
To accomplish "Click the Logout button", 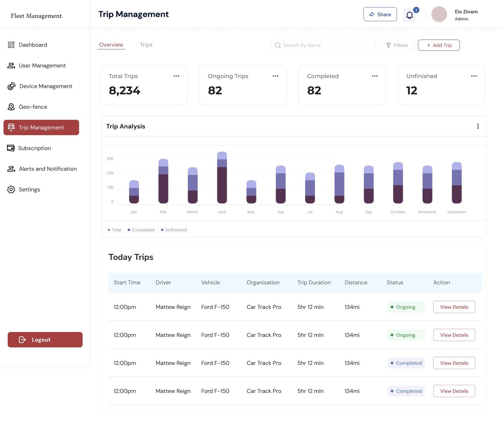I will pos(45,340).
